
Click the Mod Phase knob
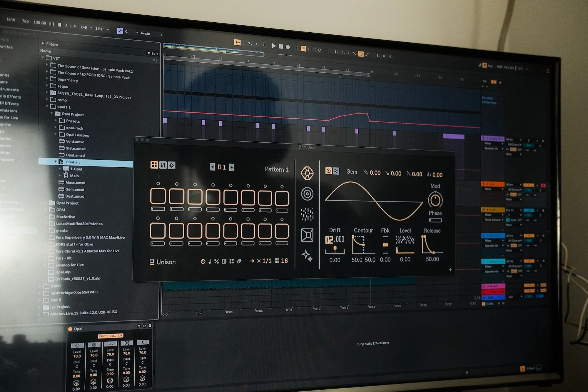pos(435,200)
